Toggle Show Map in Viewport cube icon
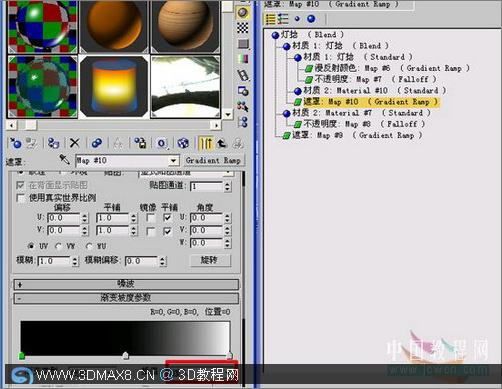502x389 pixels. coord(183,143)
